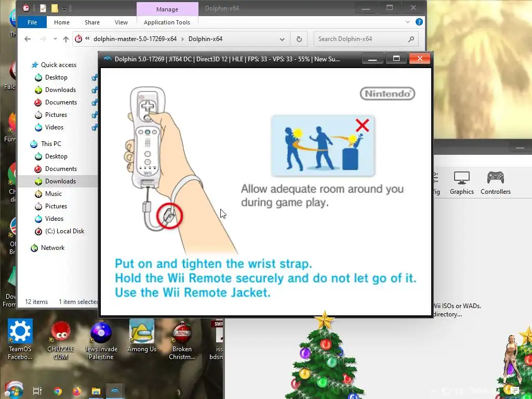
Task: Open the TeamOS Facebook desktop shortcut
Action: [20, 339]
